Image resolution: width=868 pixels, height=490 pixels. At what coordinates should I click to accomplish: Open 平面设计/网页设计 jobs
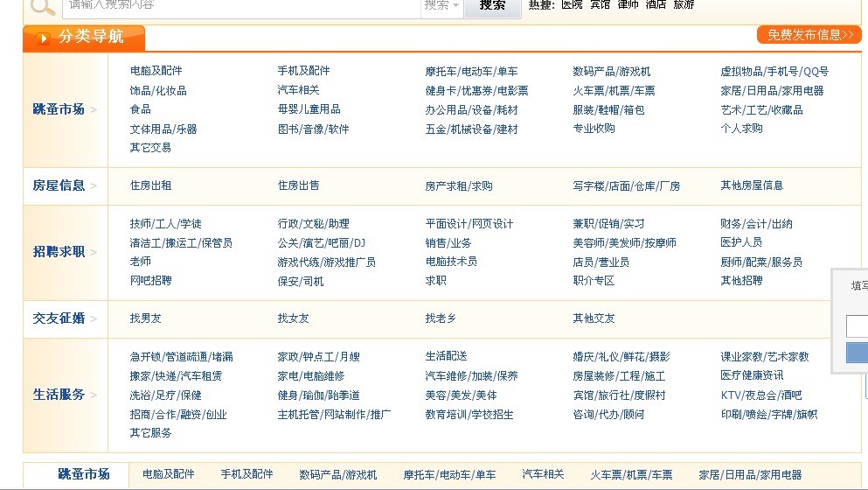(x=469, y=223)
